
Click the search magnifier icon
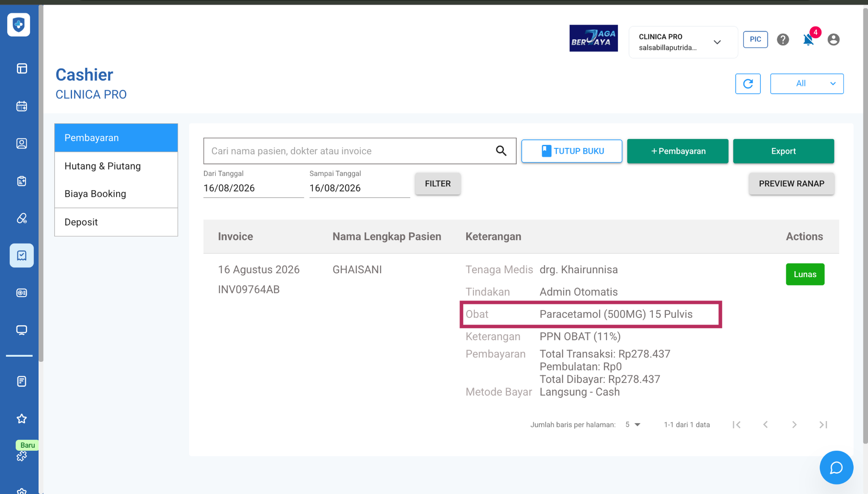tap(501, 150)
